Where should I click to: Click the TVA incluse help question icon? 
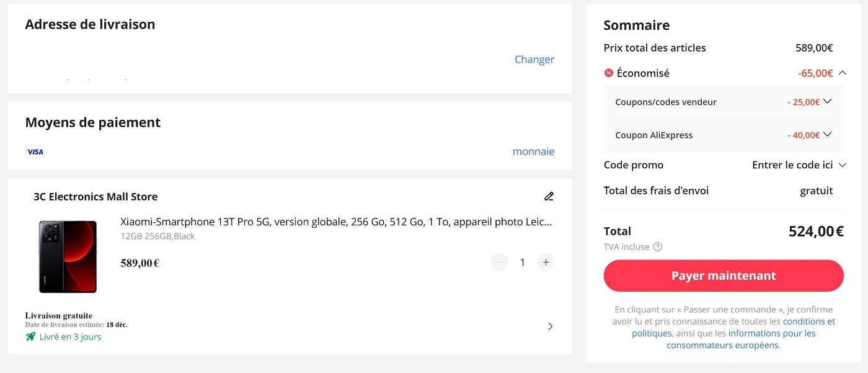[x=658, y=247]
